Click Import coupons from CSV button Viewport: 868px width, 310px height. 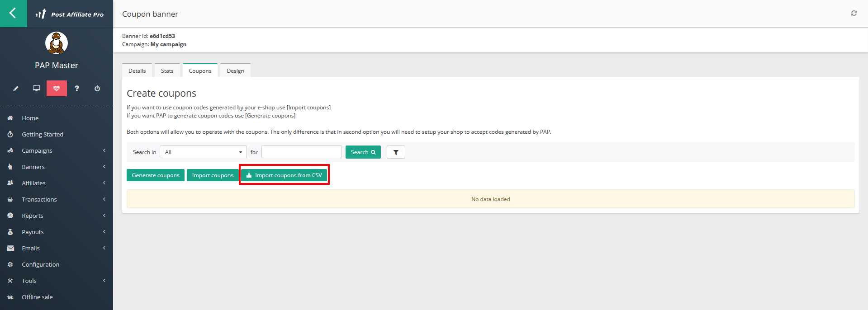pos(284,175)
